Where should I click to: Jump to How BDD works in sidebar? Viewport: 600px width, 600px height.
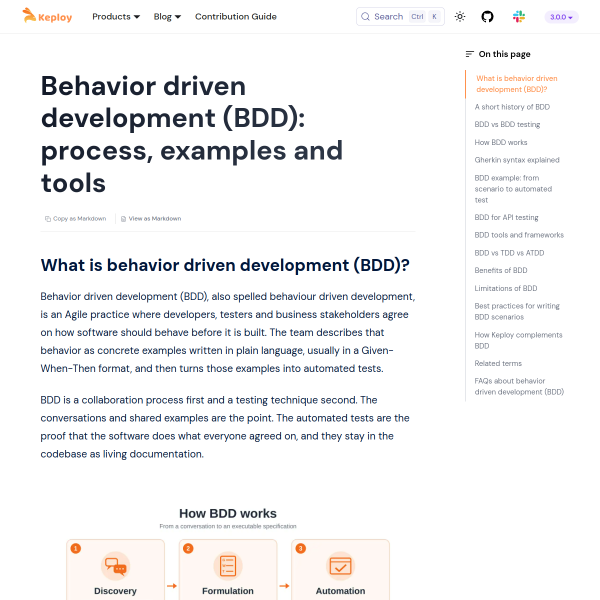pyautogui.click(x=501, y=142)
